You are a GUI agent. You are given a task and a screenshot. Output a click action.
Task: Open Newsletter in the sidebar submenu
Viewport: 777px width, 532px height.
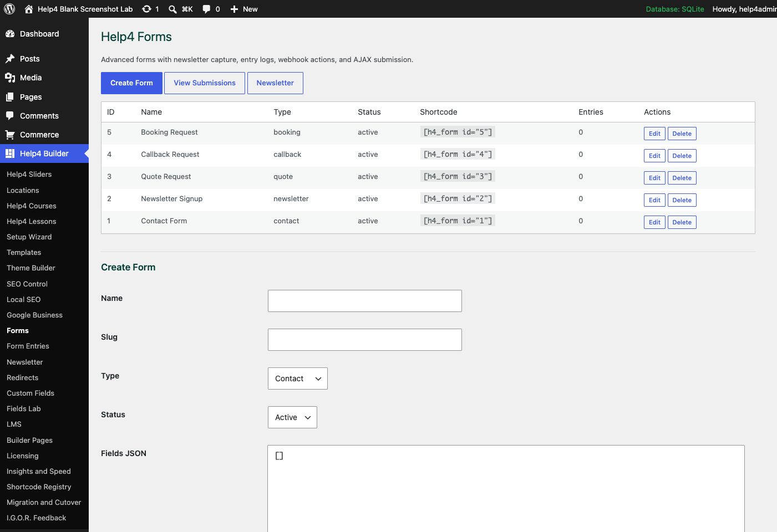25,362
